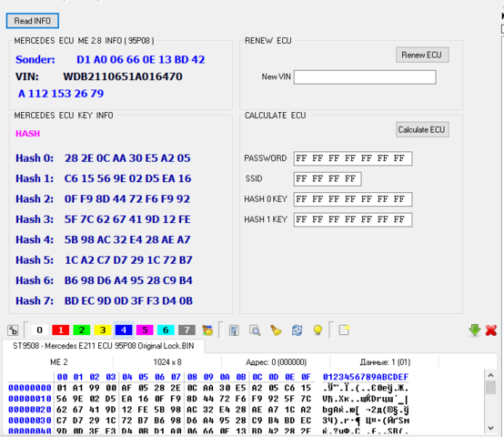Click the Renew ECU button
Image resolution: width=504 pixels, height=437 pixels.
tap(422, 55)
